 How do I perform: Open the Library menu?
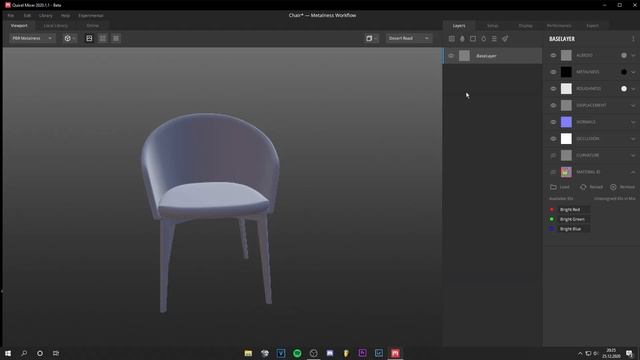click(46, 16)
